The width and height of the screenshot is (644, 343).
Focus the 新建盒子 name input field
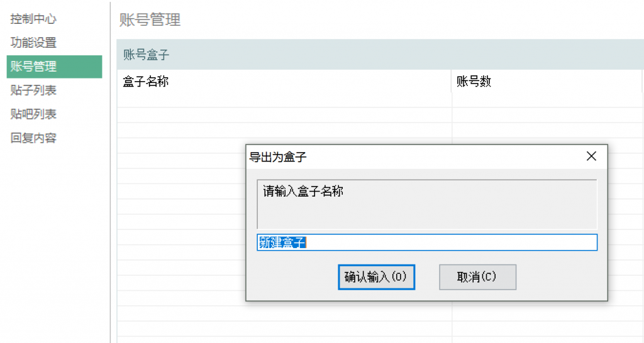pyautogui.click(x=426, y=242)
